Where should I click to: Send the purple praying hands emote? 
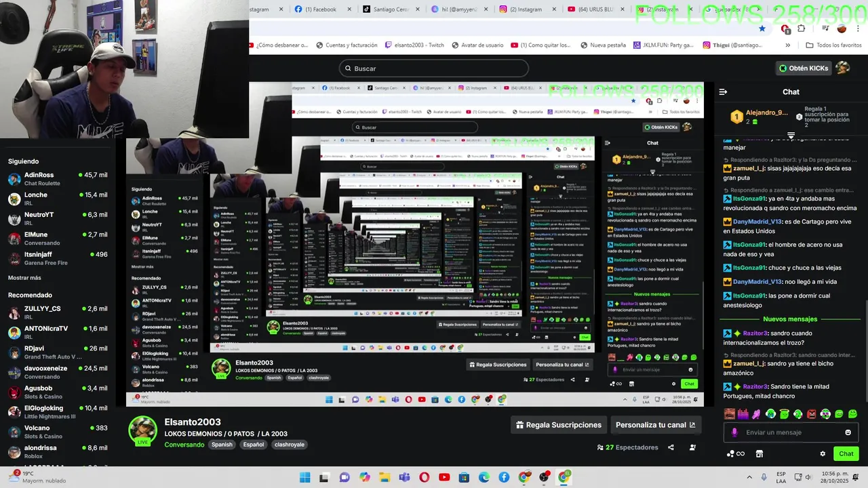point(757,413)
